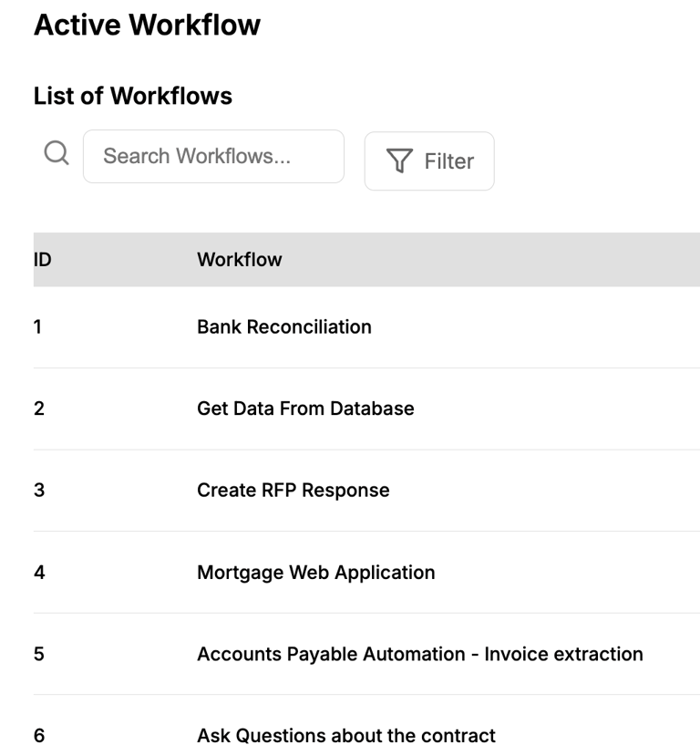Click ID 1 cell in table
The height and width of the screenshot is (745, 700).
pos(37,326)
